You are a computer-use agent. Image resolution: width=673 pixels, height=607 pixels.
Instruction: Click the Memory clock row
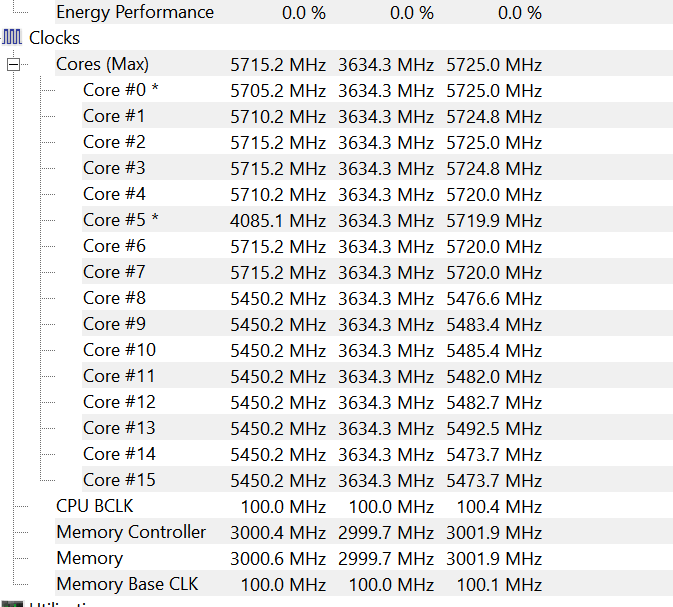pyautogui.click(x=89, y=558)
